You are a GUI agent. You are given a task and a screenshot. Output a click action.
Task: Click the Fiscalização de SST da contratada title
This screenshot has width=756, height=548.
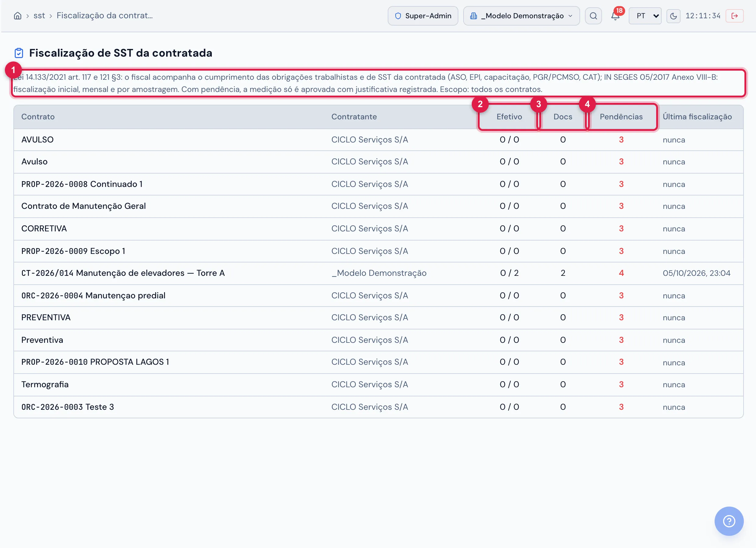point(121,53)
